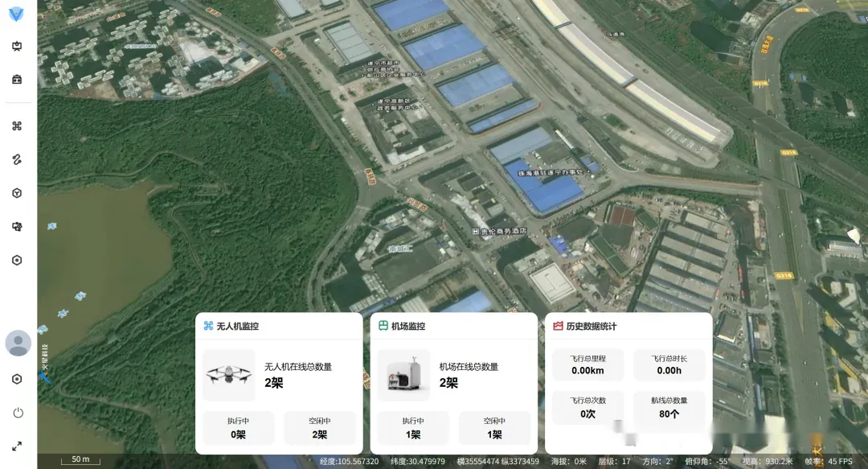
Task: Select the drone management sidebar icon
Action: [17, 125]
